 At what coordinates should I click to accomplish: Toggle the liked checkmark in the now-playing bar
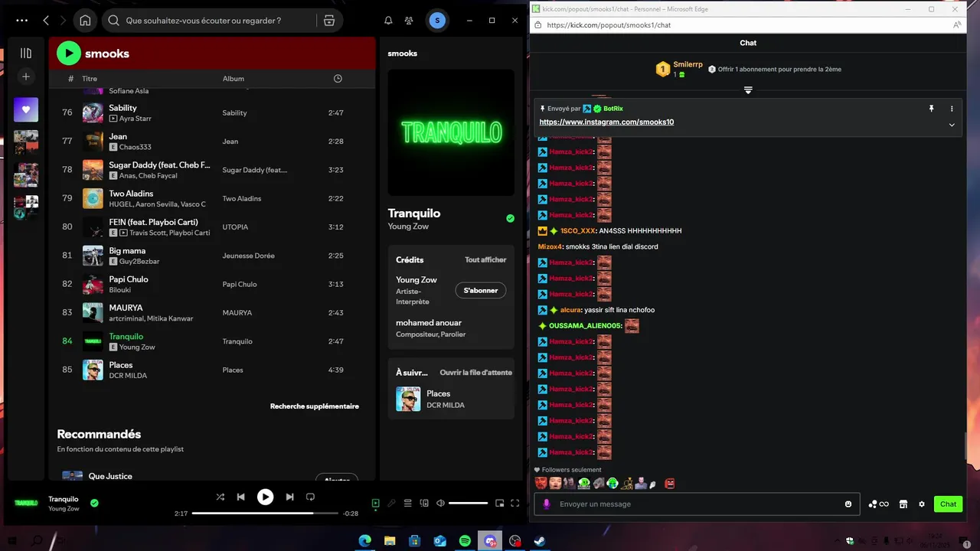[x=94, y=503]
